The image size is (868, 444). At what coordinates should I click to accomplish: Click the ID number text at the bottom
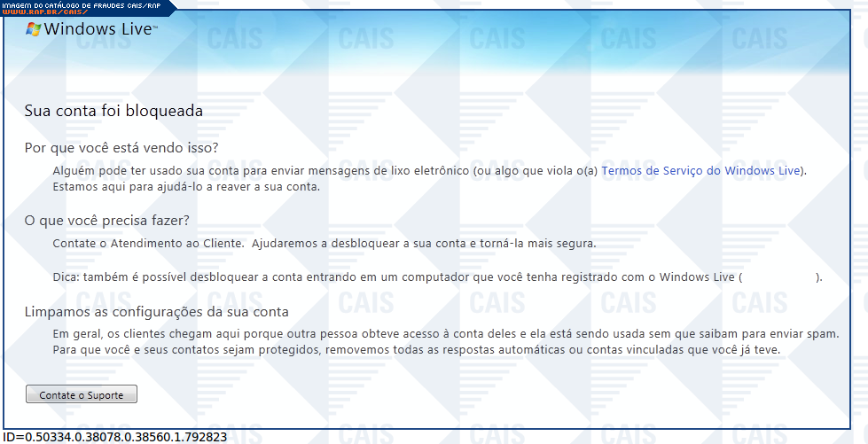coord(113,437)
